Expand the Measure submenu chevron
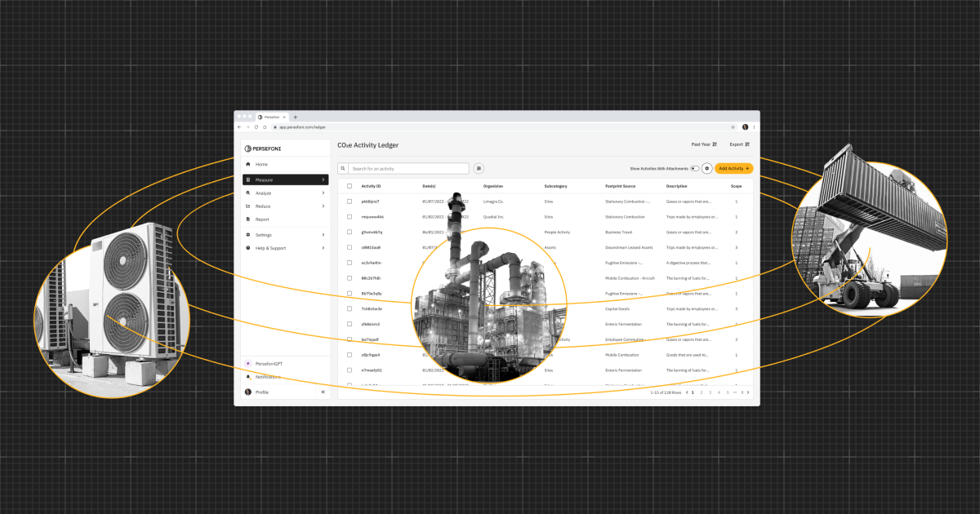Viewport: 980px width, 514px height. [x=323, y=179]
